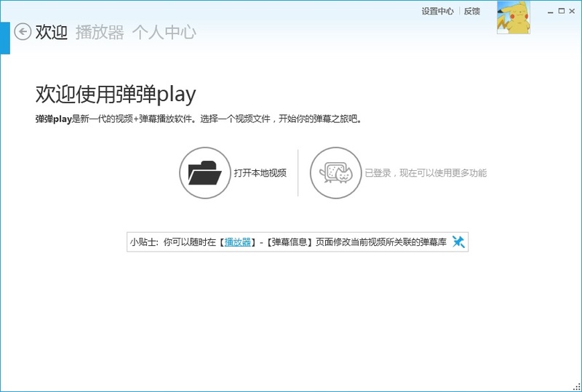Click the resize grip at window corner
The width and height of the screenshot is (582, 392).
click(x=577, y=387)
